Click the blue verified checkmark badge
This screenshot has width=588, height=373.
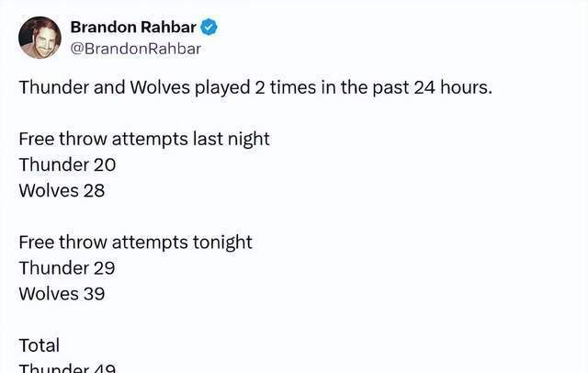(209, 27)
